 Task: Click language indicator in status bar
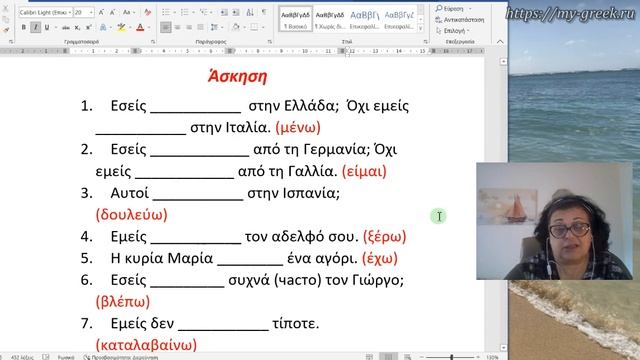[66, 357]
